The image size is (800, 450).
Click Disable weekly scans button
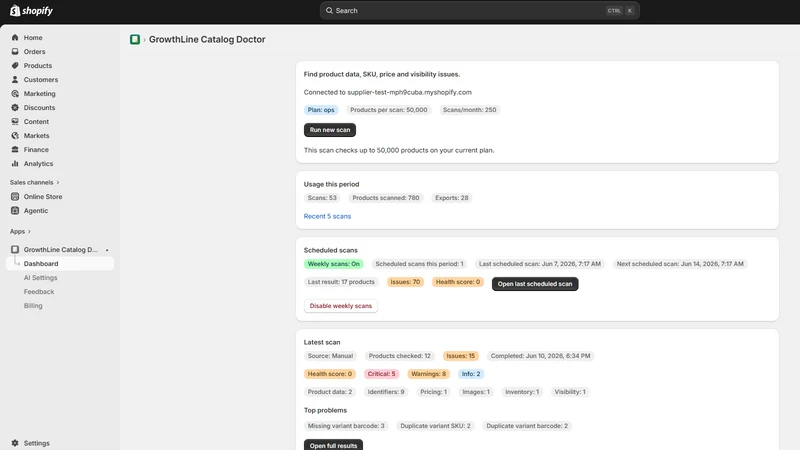click(x=341, y=306)
